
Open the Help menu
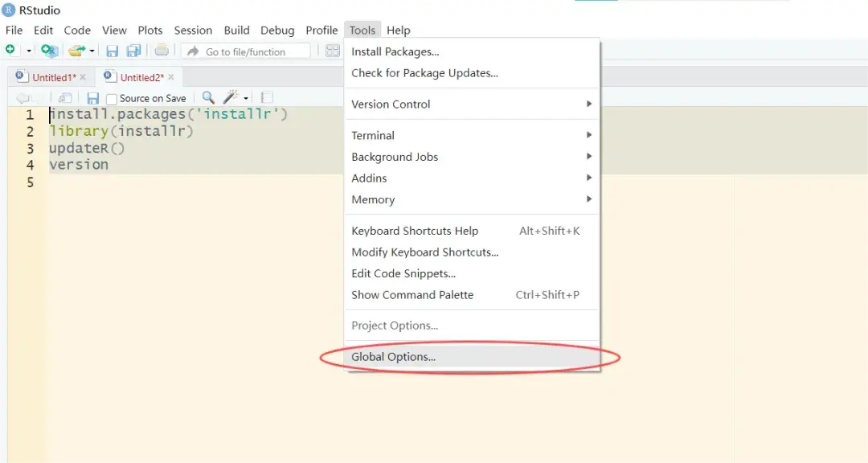pyautogui.click(x=399, y=30)
